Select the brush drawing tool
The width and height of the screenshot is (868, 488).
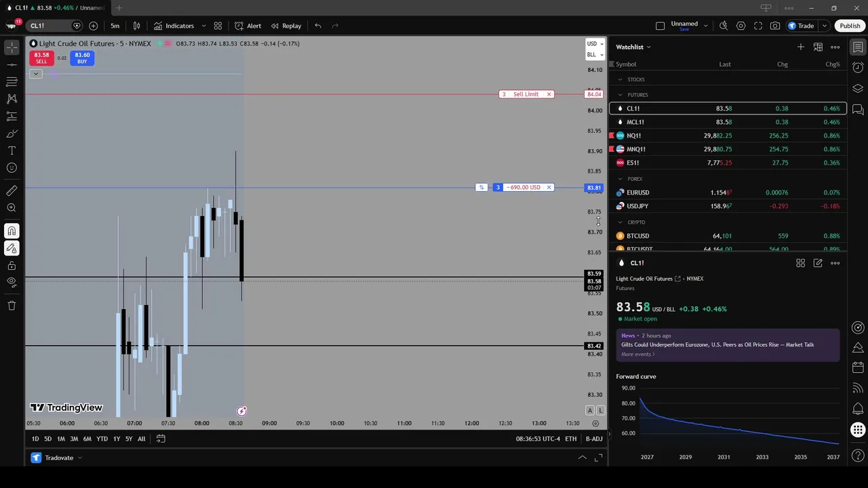[x=12, y=134]
